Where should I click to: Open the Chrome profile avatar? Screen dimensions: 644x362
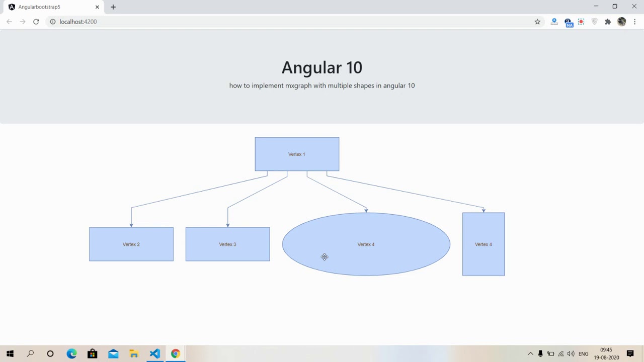pyautogui.click(x=621, y=22)
